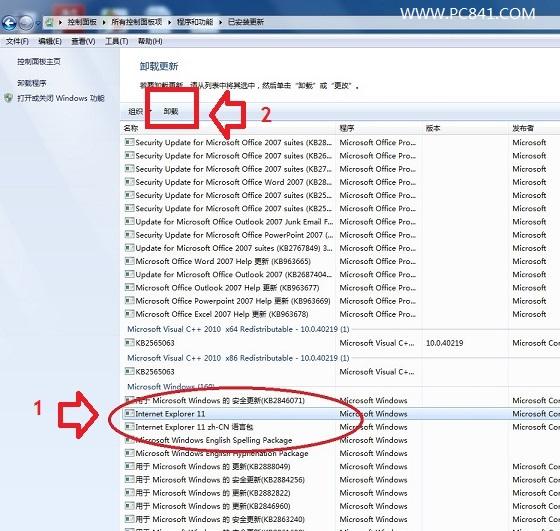This screenshot has width=560, height=531.
Task: Click the icon of KB2565063 in x86 group
Action: (129, 371)
